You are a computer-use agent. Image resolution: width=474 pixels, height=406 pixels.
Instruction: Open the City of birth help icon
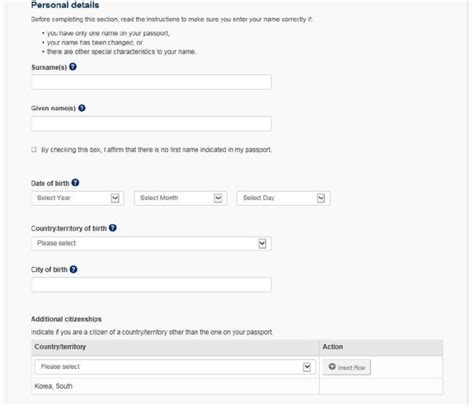[x=73, y=269]
